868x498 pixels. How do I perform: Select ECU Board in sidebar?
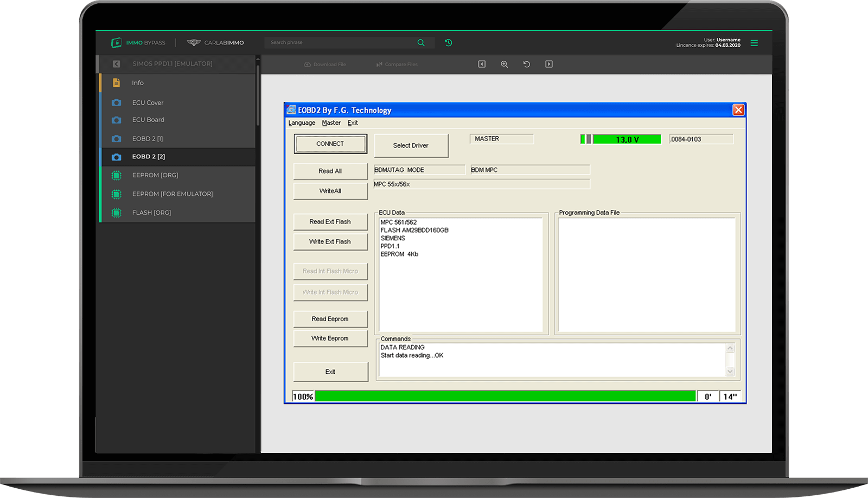[177, 120]
